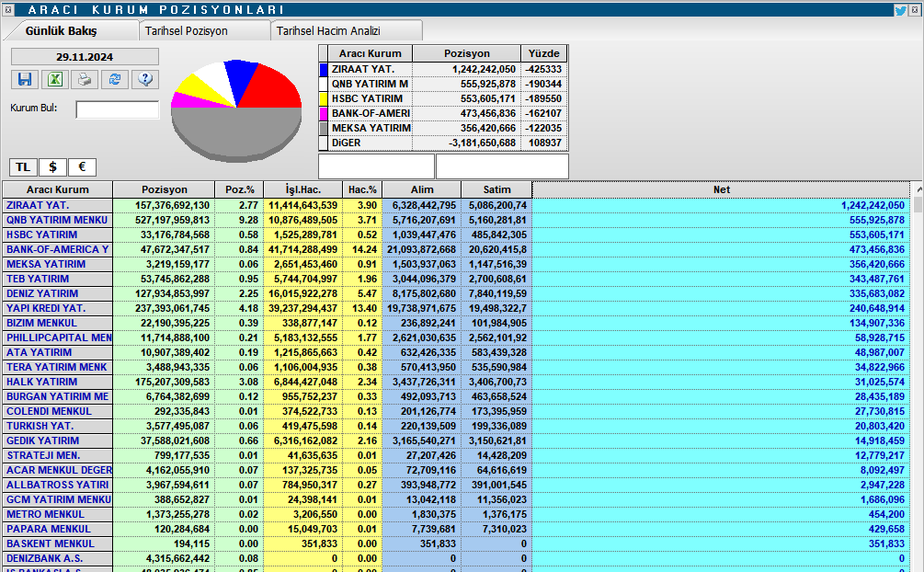Switch values to euro currency
The width and height of the screenshot is (924, 572).
point(82,166)
